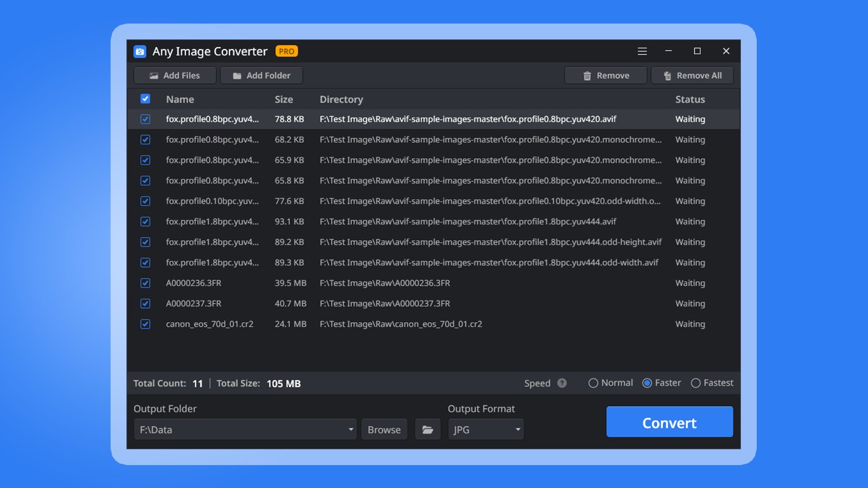This screenshot has height=488, width=868.
Task: Close the Any Image Converter window
Action: click(x=726, y=51)
